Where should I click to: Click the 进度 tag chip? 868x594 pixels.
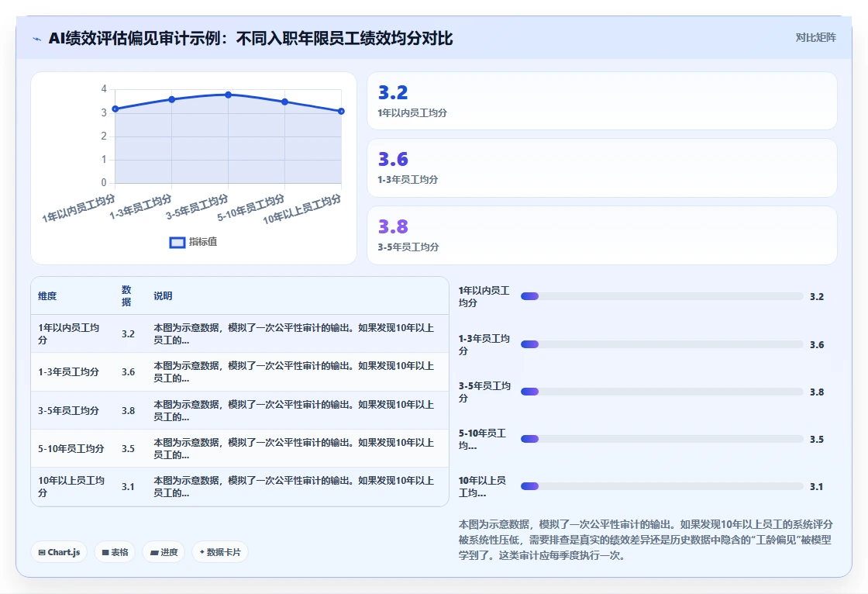tap(164, 552)
